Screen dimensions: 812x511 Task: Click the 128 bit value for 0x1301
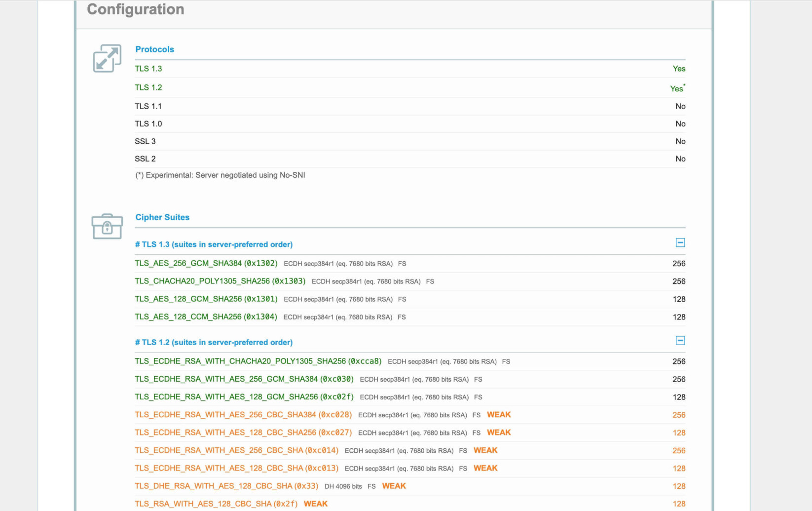tap(679, 299)
